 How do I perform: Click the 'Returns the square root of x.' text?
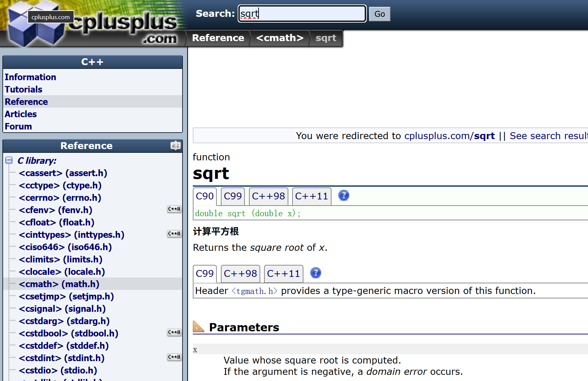[260, 248]
